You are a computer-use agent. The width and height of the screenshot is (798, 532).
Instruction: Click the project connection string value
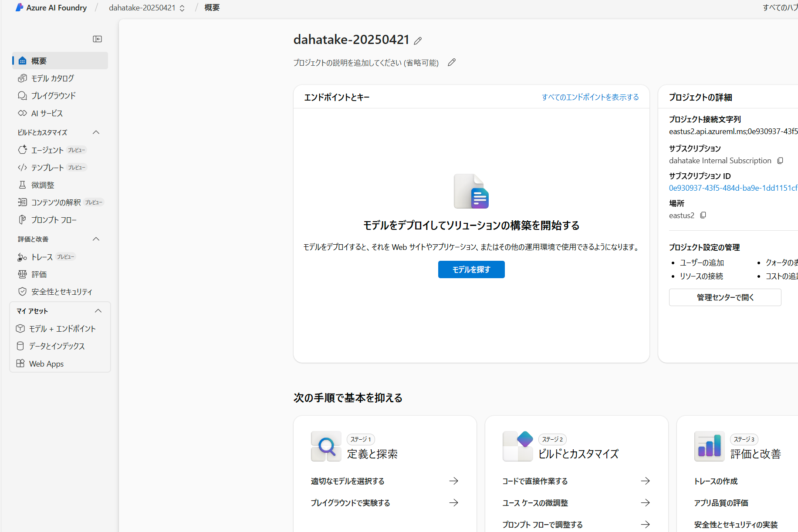pos(734,131)
